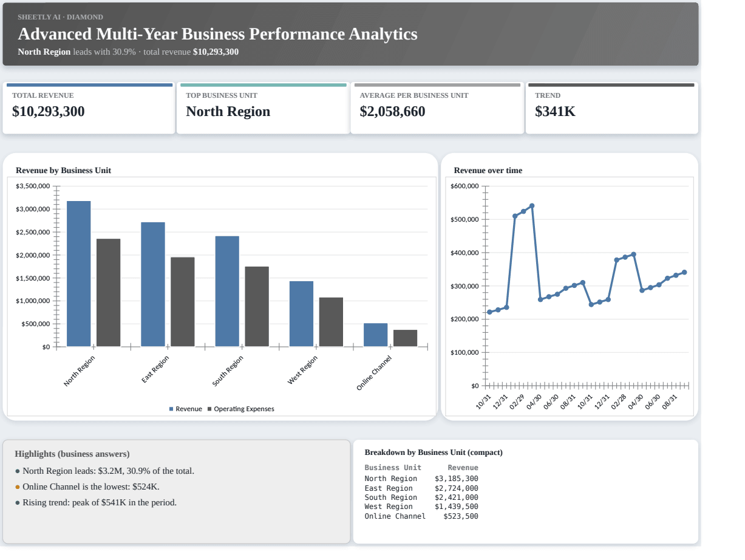Image resolution: width=745 pixels, height=560 pixels.
Task: Click the Online Channel row in breakdown table
Action: 421,516
